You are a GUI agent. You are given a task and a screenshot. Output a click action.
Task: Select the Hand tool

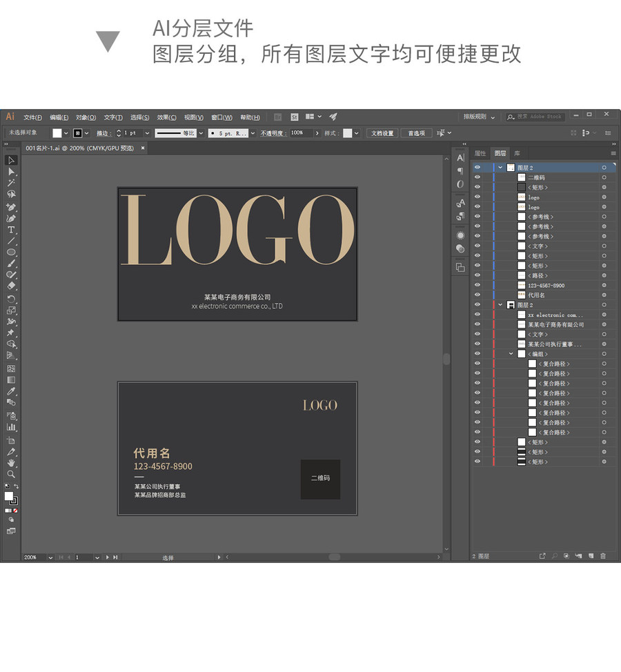[11, 463]
